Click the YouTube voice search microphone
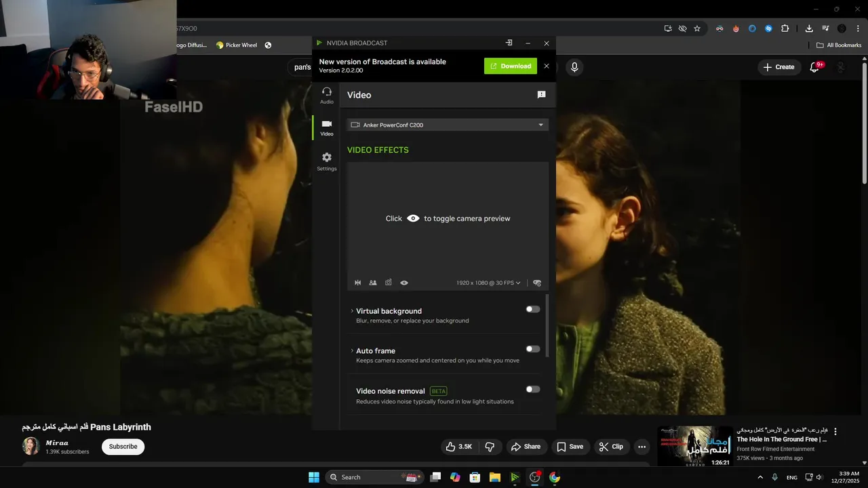Screen dimensions: 868x488 click(x=574, y=67)
